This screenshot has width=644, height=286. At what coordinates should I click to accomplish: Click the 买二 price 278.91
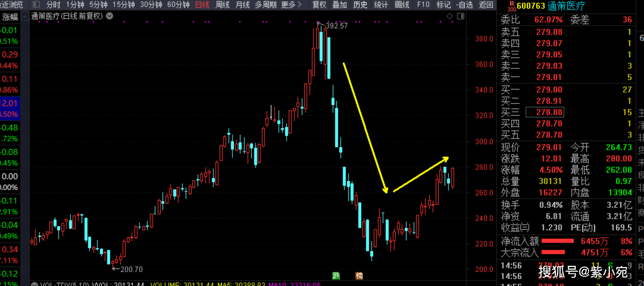tap(549, 101)
